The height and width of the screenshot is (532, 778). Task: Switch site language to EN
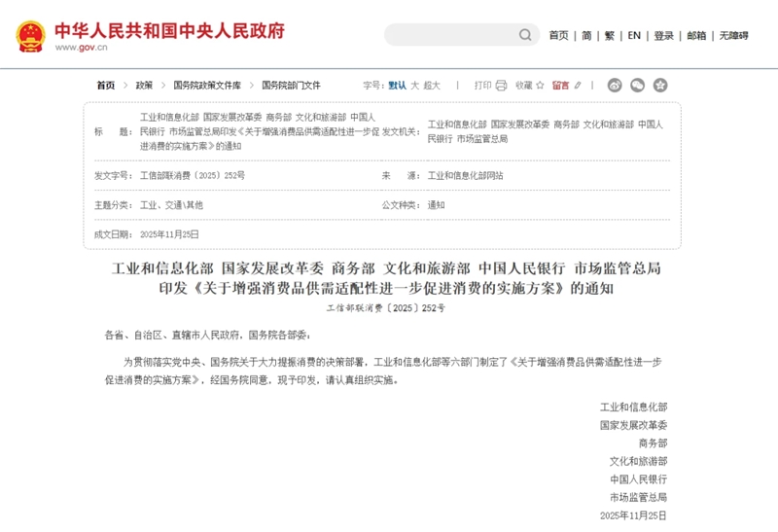pyautogui.click(x=634, y=36)
